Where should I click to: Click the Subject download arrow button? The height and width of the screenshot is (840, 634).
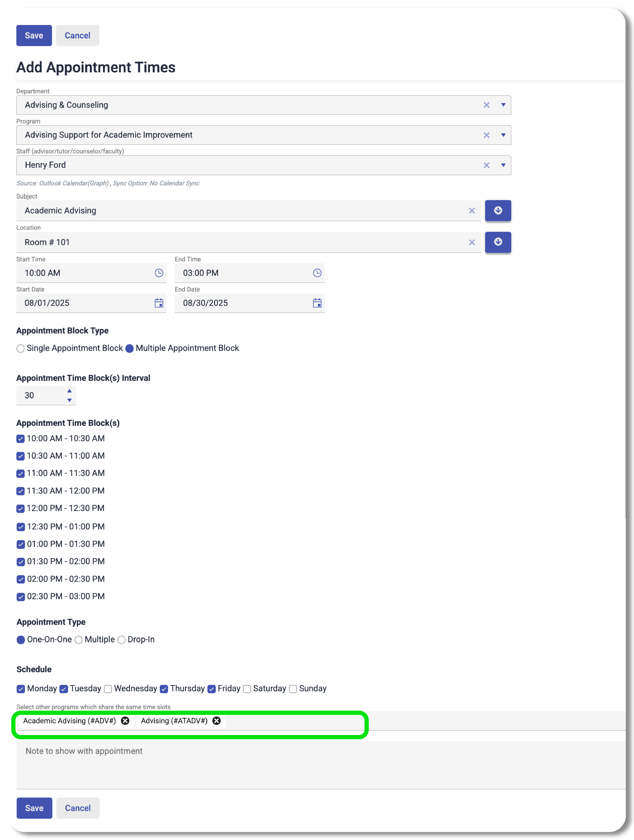tap(498, 211)
